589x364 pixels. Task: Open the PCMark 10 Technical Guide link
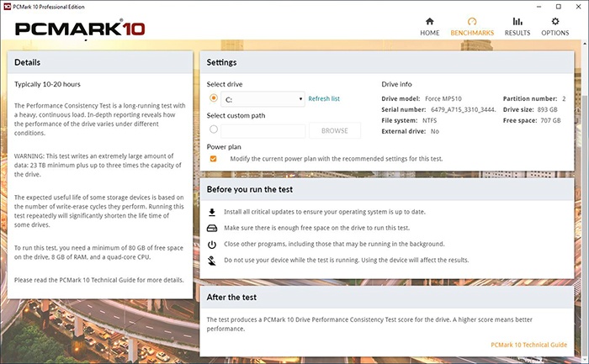[529, 345]
